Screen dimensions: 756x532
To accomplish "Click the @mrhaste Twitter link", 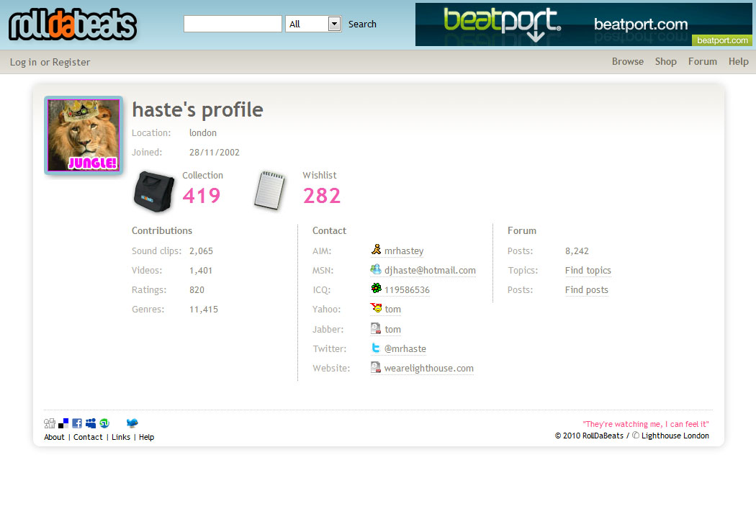I will tap(405, 349).
